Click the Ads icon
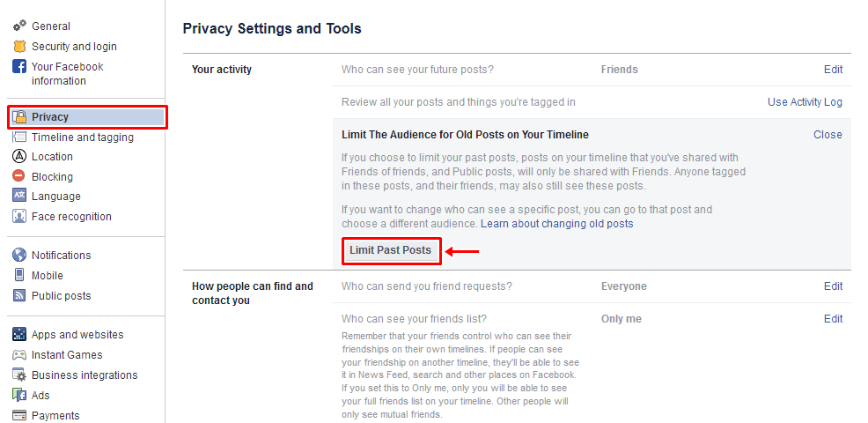 [x=19, y=396]
